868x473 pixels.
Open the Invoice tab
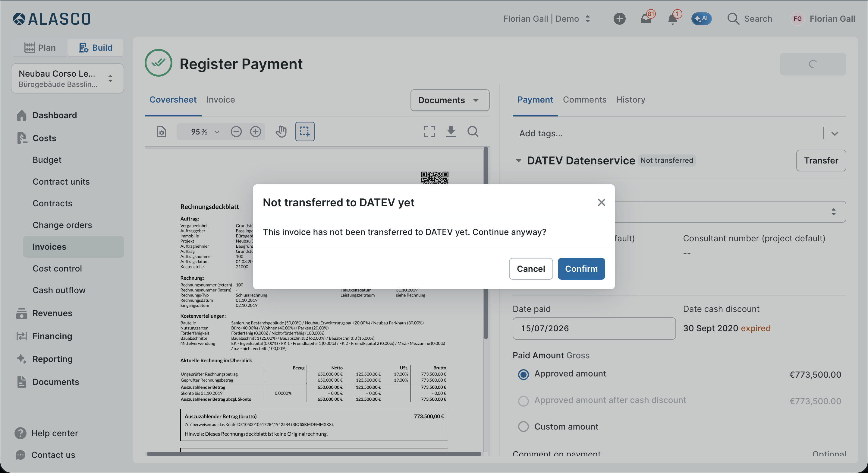click(x=220, y=100)
